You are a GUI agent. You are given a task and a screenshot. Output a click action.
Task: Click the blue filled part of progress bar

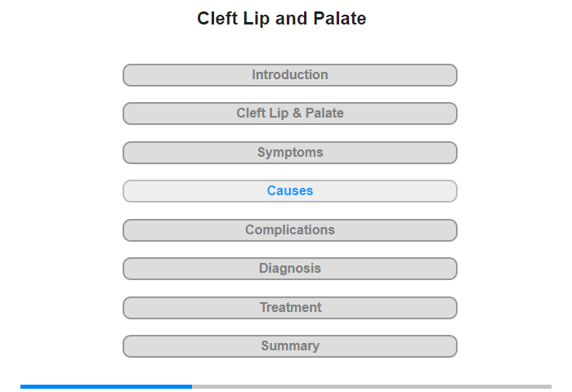point(106,386)
